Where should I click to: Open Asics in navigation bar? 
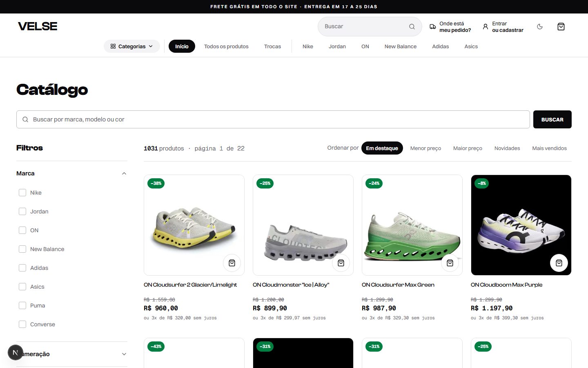(x=471, y=46)
